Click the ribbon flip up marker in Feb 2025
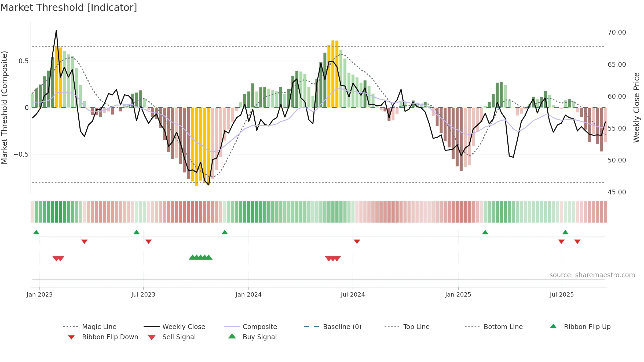 click(x=485, y=232)
